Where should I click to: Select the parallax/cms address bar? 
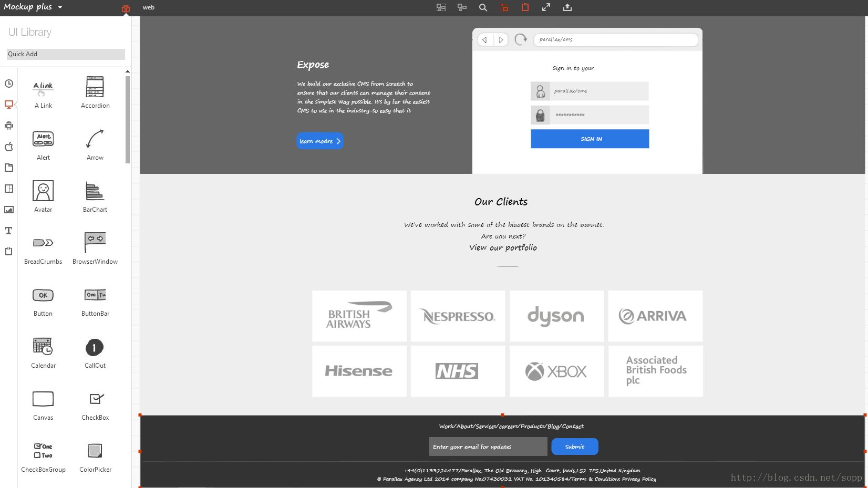pyautogui.click(x=616, y=40)
